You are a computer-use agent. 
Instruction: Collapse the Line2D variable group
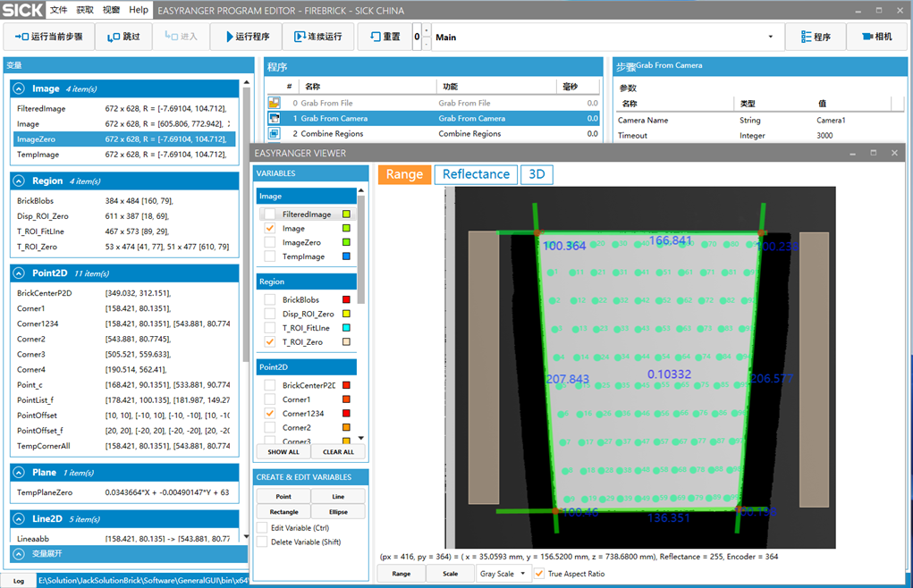[x=19, y=519]
